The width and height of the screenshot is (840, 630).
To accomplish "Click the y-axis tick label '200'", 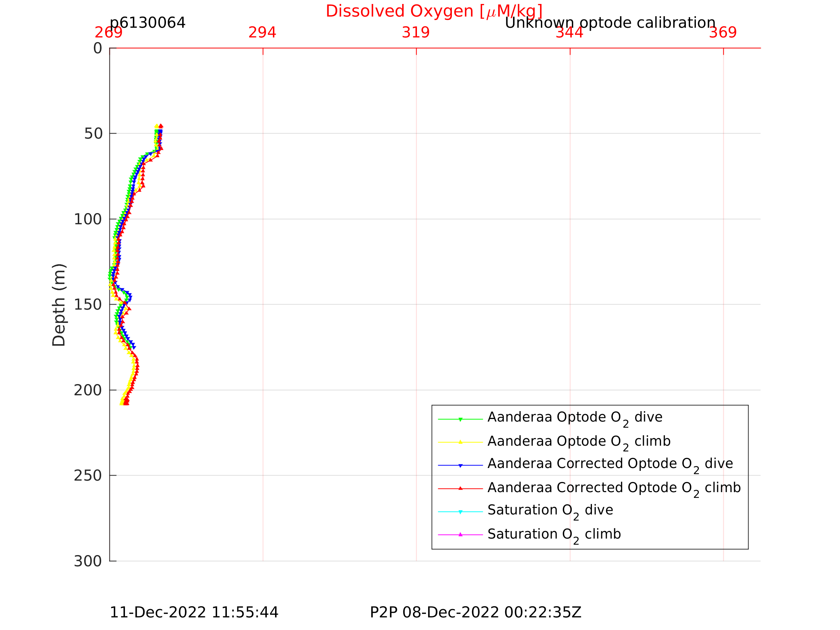I will coord(88,390).
